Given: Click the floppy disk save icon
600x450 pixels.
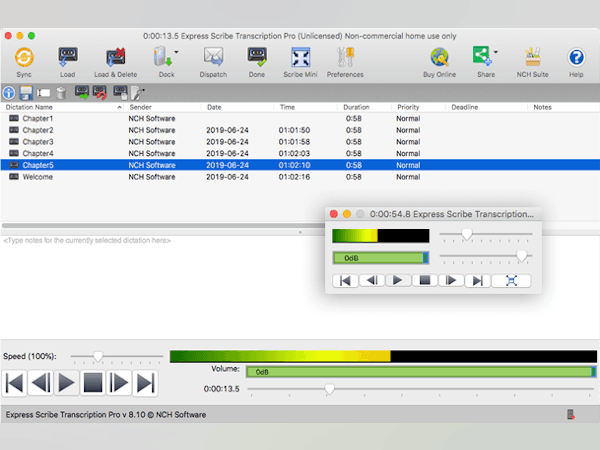Looking at the screenshot, I should 26,93.
